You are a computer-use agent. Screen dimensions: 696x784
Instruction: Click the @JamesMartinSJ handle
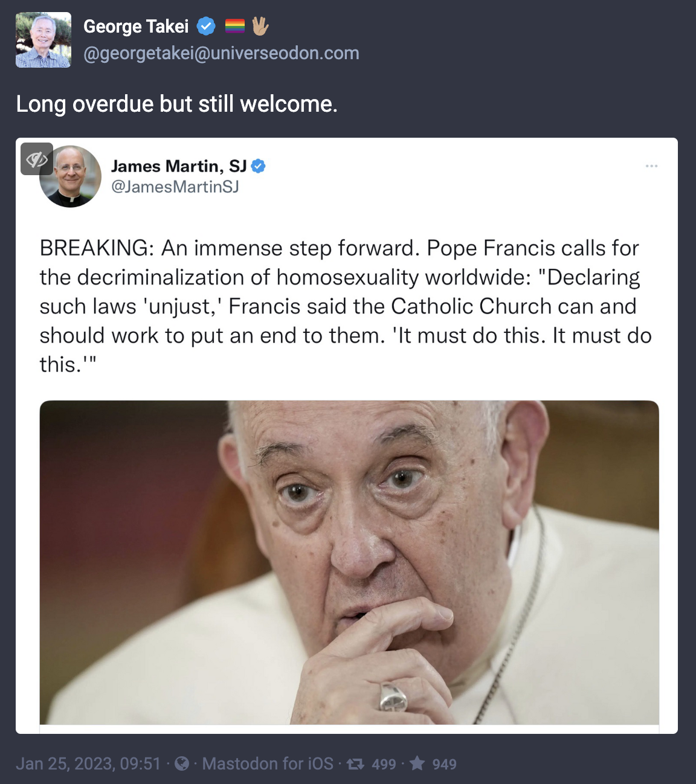[175, 187]
